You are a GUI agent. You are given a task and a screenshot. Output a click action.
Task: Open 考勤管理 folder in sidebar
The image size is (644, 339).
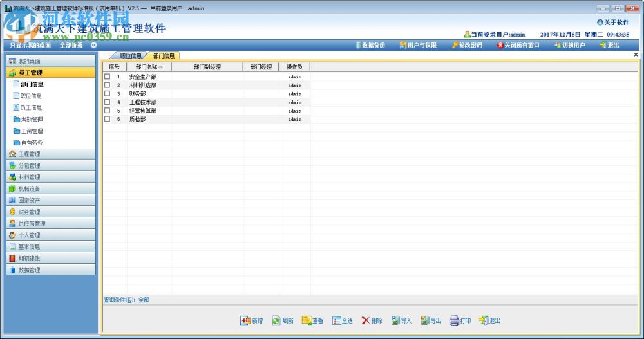[x=28, y=120]
